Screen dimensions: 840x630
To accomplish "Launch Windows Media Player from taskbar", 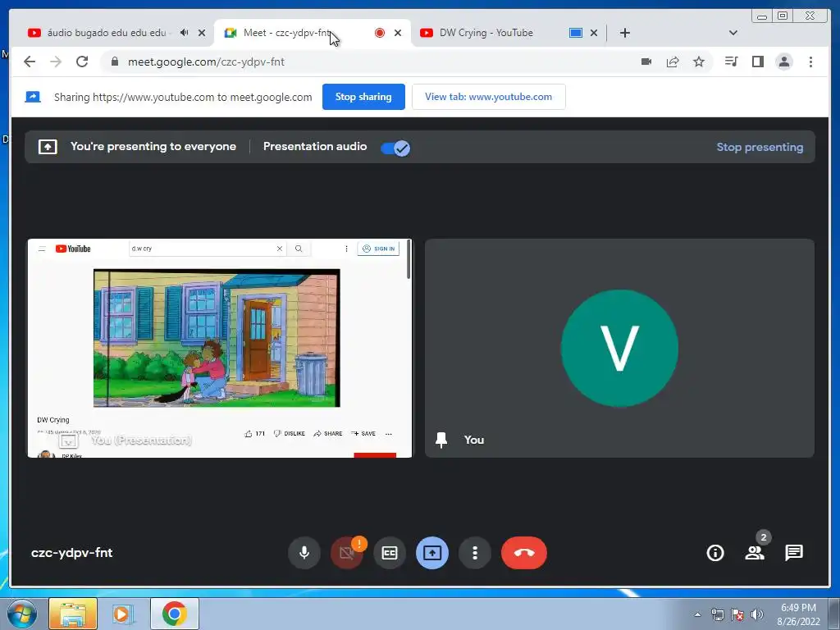I will (123, 614).
